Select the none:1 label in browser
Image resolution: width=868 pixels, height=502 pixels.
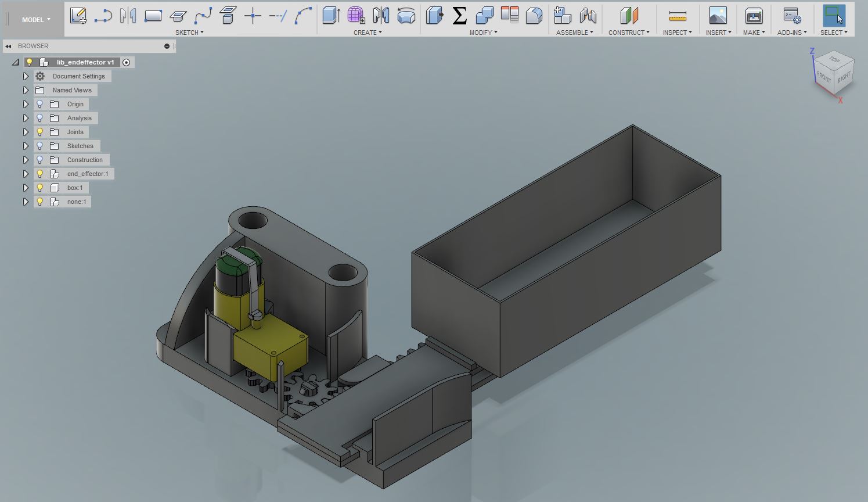[77, 202]
